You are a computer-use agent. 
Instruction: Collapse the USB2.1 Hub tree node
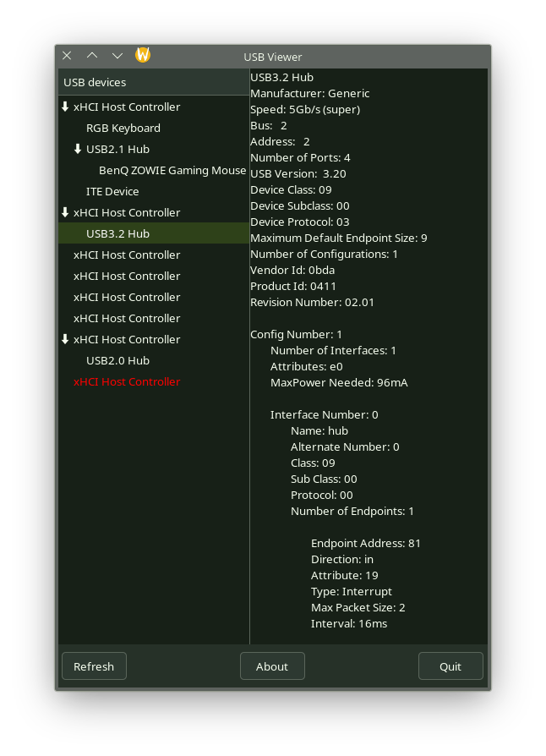[x=78, y=150]
